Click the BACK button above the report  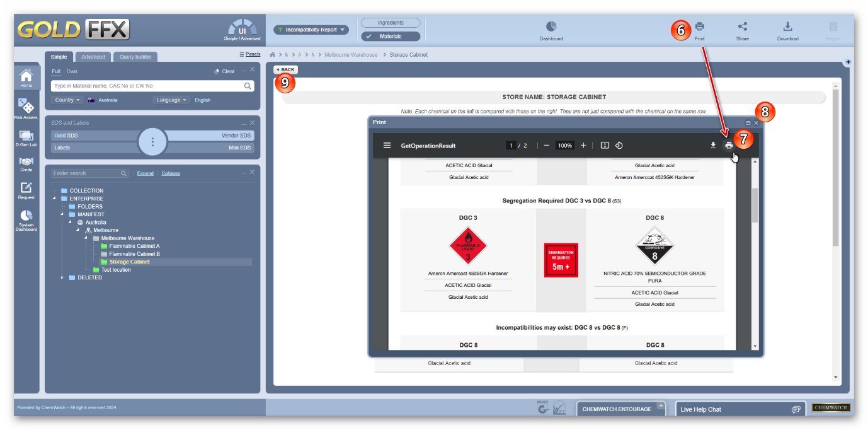click(x=285, y=69)
